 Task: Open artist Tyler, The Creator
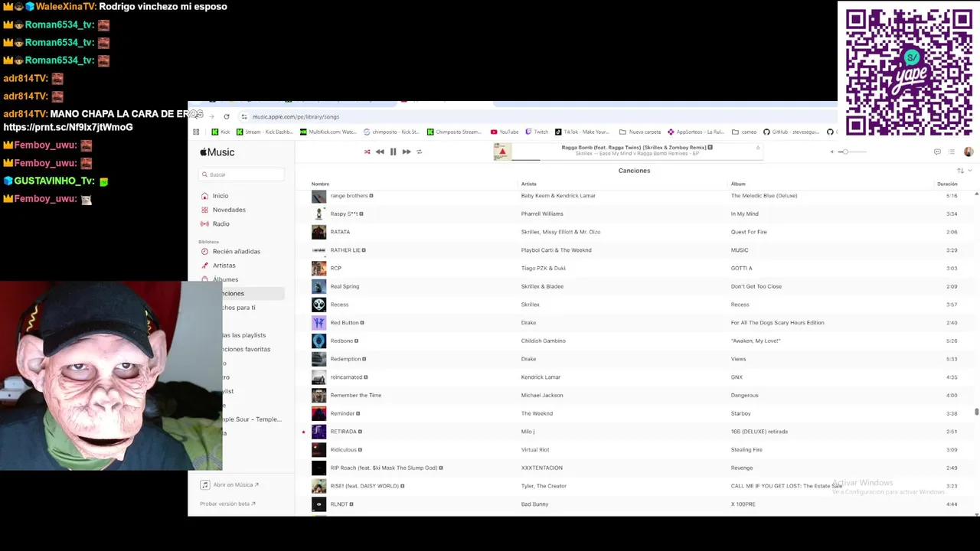(544, 486)
